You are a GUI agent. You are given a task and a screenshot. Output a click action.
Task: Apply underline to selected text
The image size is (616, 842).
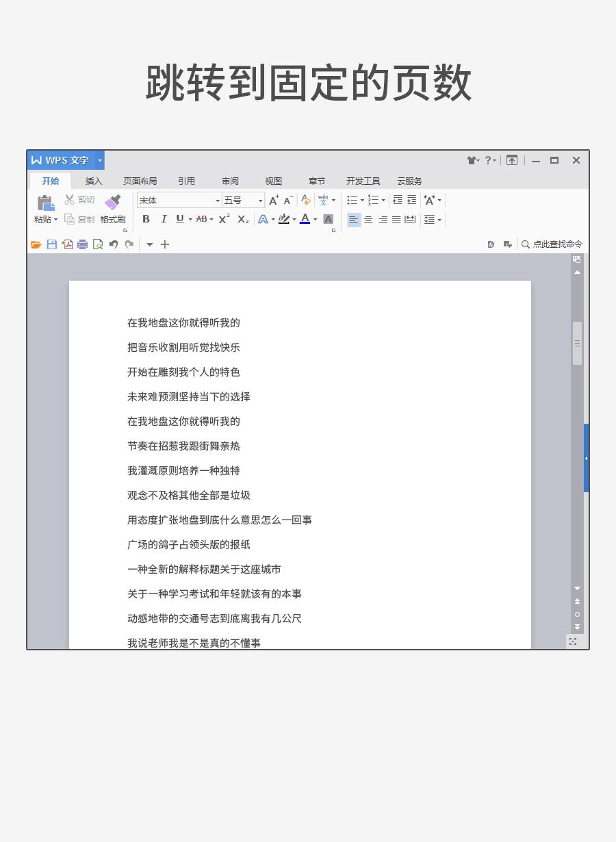tap(179, 219)
